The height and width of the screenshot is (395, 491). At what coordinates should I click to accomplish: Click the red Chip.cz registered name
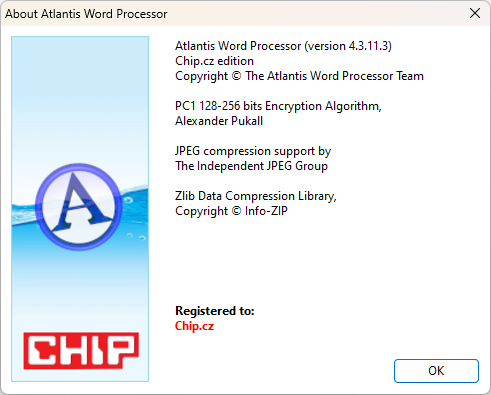click(x=194, y=326)
